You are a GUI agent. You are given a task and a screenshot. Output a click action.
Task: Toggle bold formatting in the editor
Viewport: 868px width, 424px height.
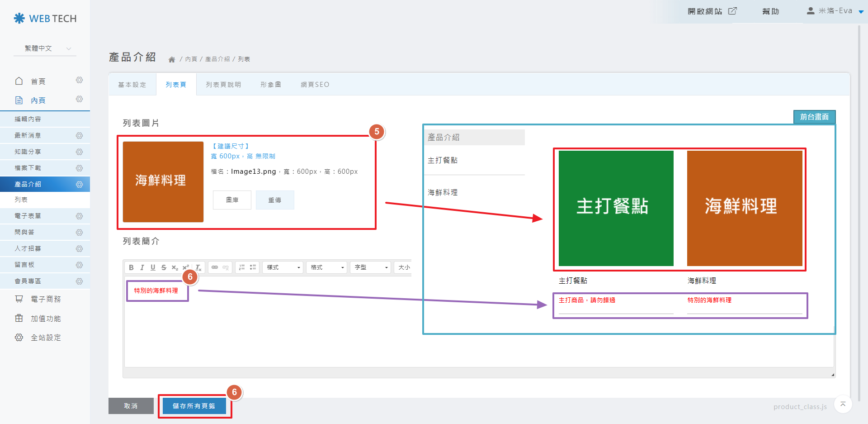pyautogui.click(x=131, y=267)
